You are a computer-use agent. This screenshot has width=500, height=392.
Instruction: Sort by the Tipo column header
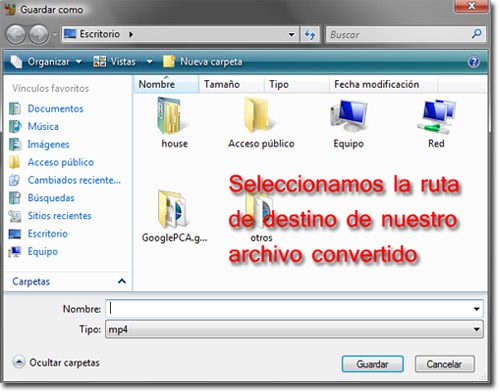point(297,84)
